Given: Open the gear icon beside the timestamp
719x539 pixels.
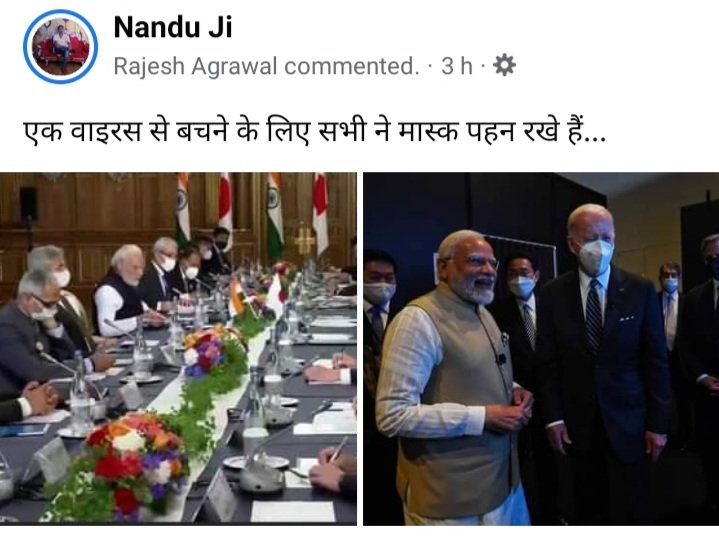Looking at the screenshot, I should point(504,65).
